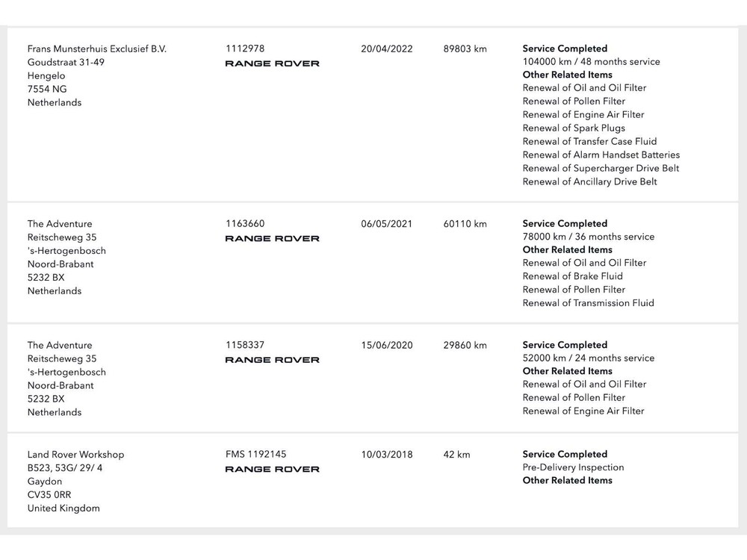The height and width of the screenshot is (560, 747).
Task: Click the Range Rover logo under 1112978
Action: 272,63
